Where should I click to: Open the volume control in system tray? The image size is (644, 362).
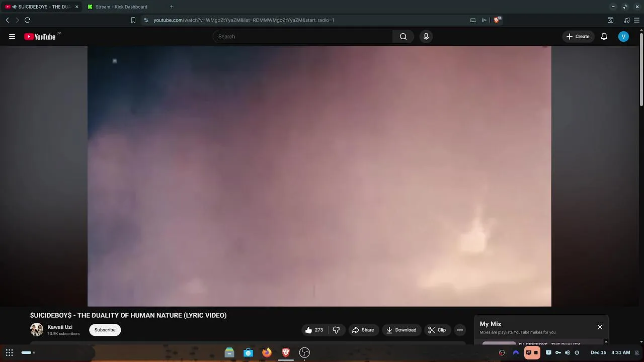click(x=568, y=352)
